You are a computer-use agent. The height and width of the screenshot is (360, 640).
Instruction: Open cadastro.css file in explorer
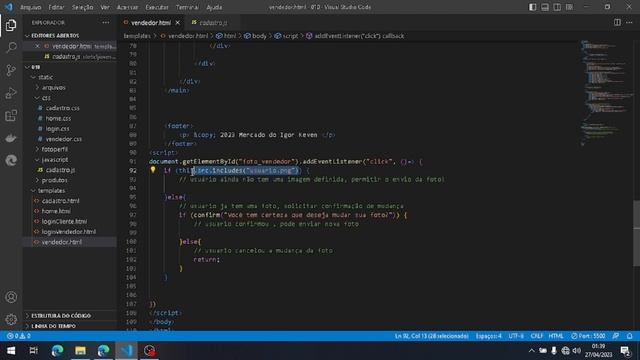(x=62, y=108)
